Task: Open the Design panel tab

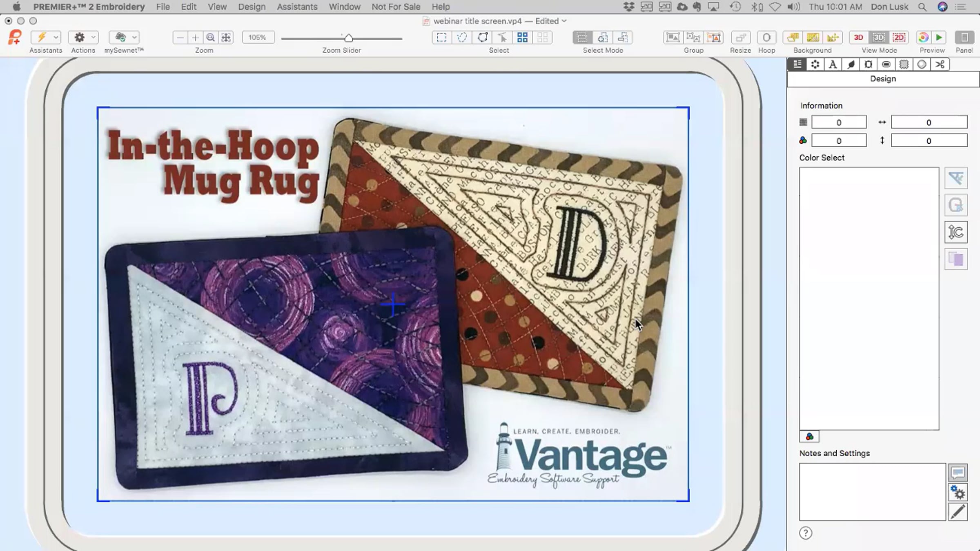Action: pyautogui.click(x=797, y=64)
